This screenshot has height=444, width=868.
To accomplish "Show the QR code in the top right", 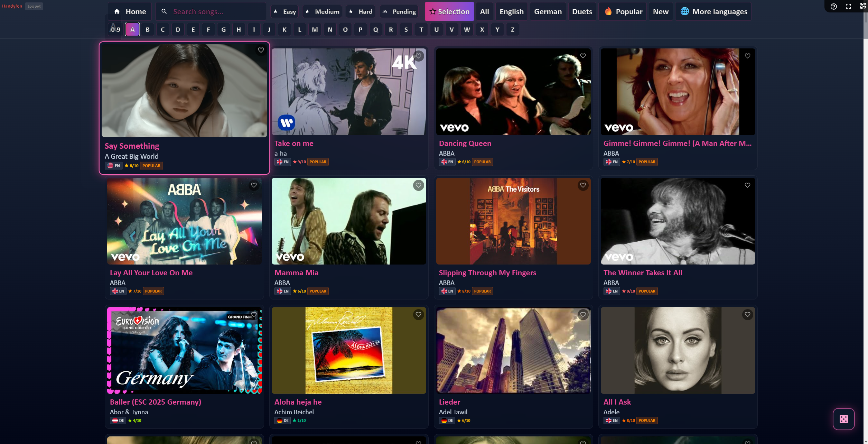I will click(x=862, y=6).
